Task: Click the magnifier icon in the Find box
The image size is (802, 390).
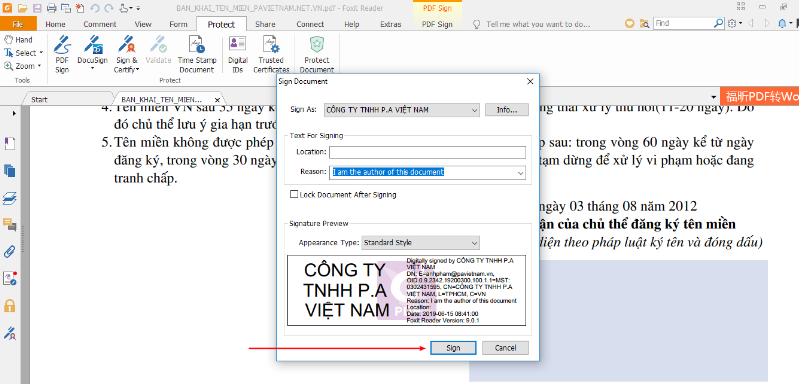Action: pos(719,23)
